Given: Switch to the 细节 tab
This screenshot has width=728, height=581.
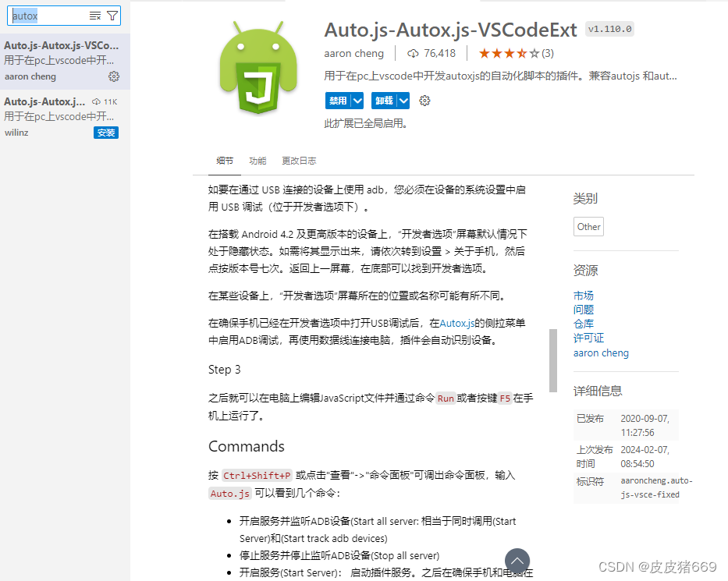Looking at the screenshot, I should [x=225, y=161].
